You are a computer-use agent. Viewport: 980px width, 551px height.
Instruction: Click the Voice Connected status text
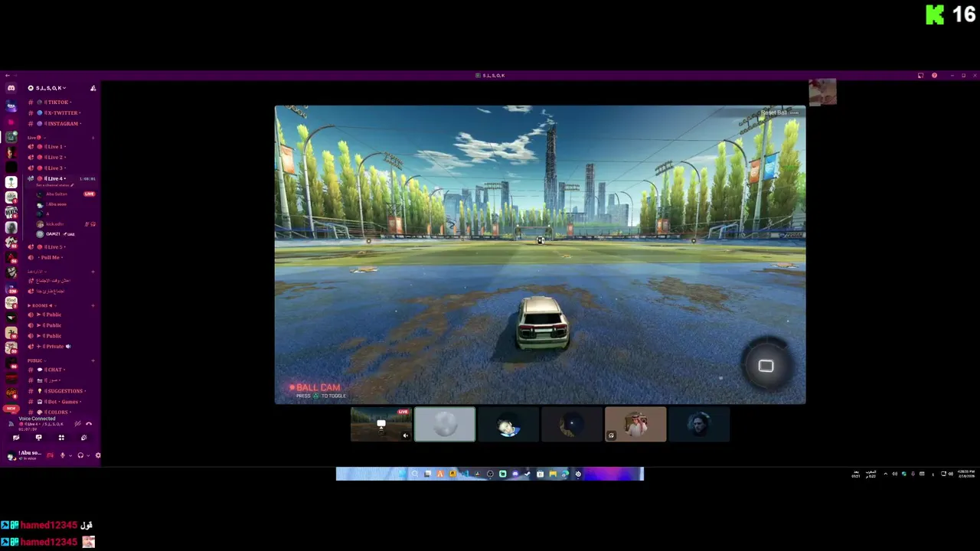pos(37,419)
